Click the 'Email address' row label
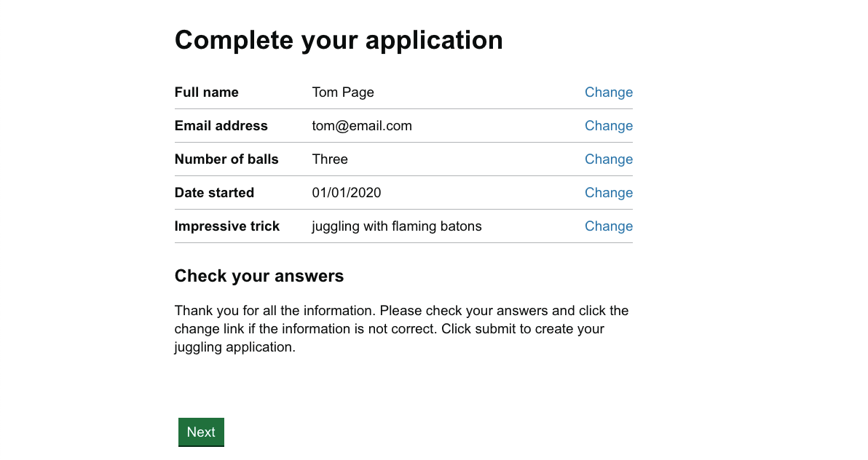Screen dimensions: 868x460 click(221, 126)
